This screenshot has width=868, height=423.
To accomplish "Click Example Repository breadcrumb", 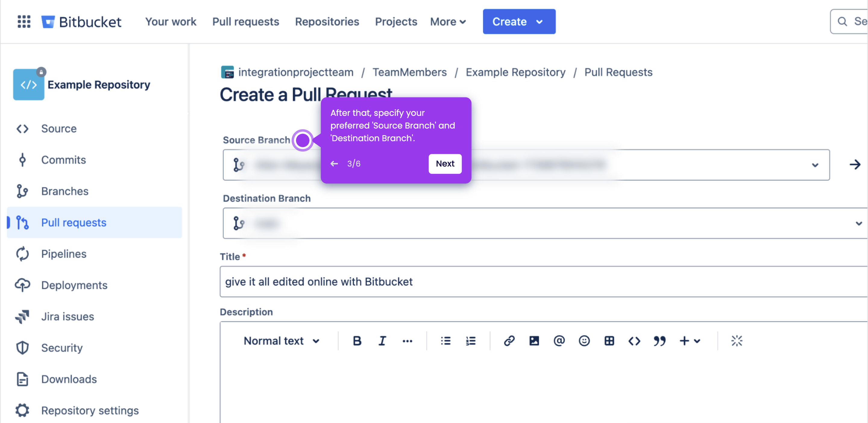I will point(516,72).
